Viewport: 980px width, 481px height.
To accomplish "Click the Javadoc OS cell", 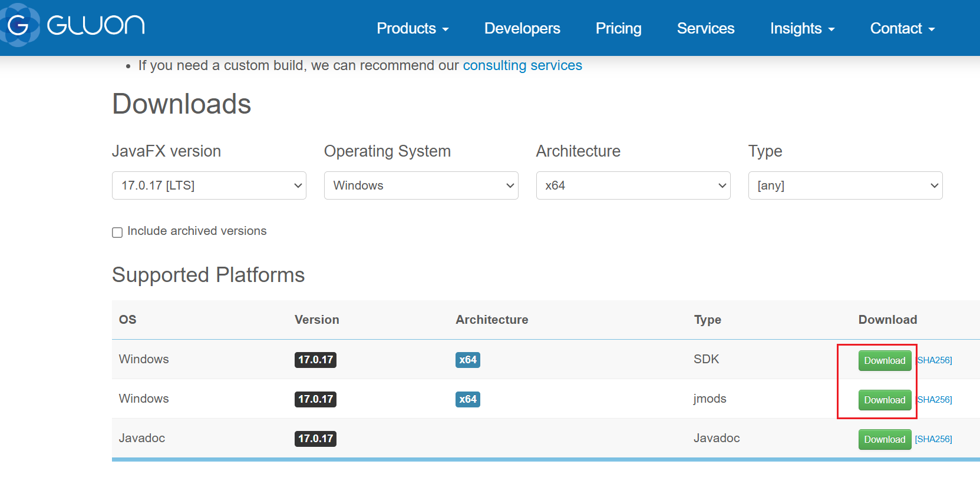I will coord(142,438).
